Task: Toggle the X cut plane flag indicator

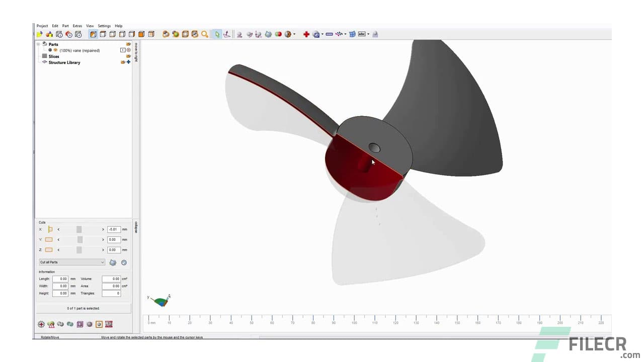Action: click(x=49, y=229)
